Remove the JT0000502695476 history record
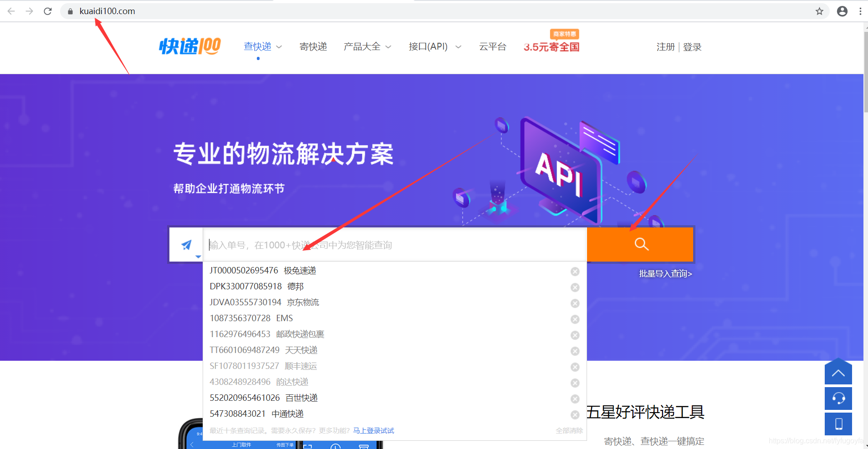 tap(575, 272)
